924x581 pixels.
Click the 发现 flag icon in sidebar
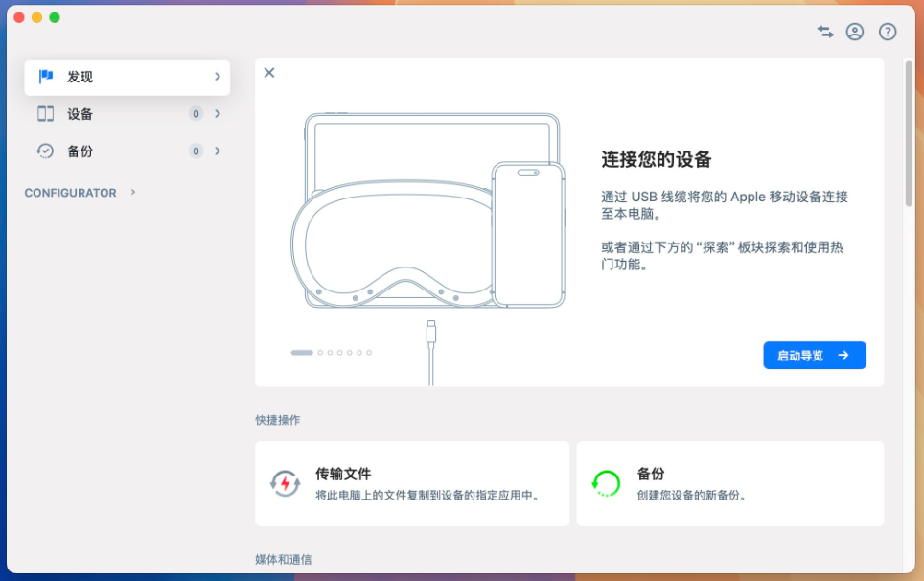pyautogui.click(x=45, y=77)
